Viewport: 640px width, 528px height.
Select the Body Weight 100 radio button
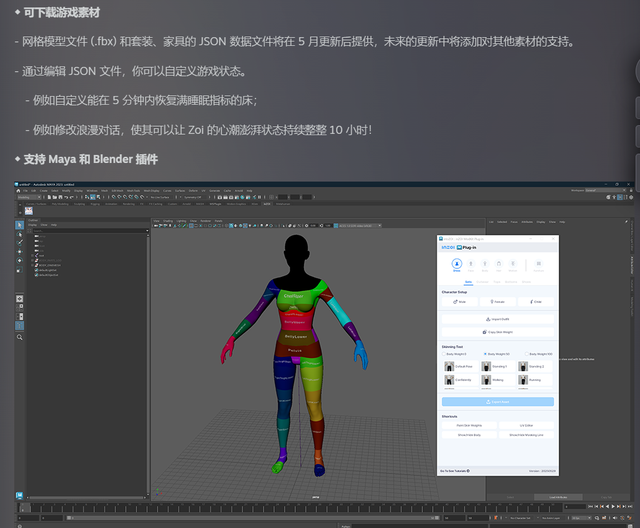pyautogui.click(x=527, y=354)
